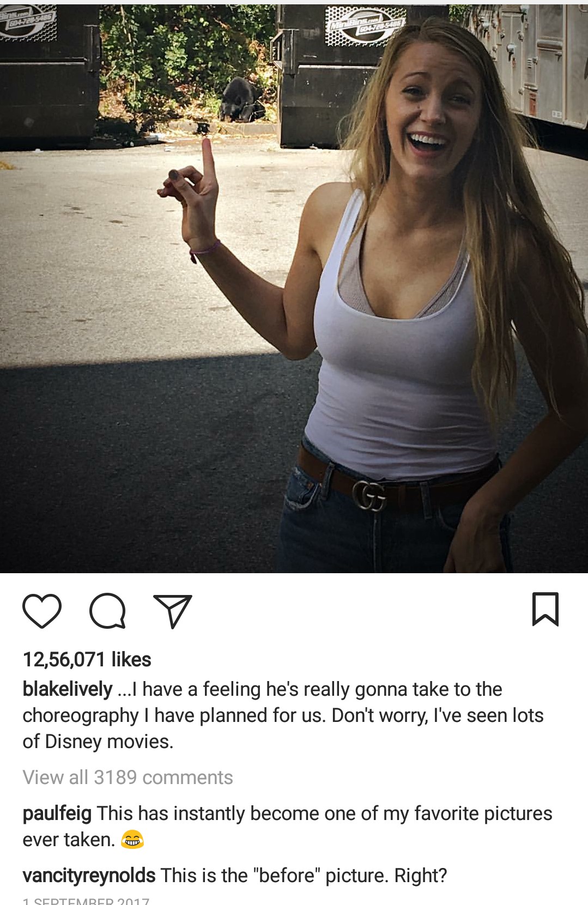This screenshot has height=905, width=588.
Task: Share the post via paper plane icon
Action: tap(173, 611)
